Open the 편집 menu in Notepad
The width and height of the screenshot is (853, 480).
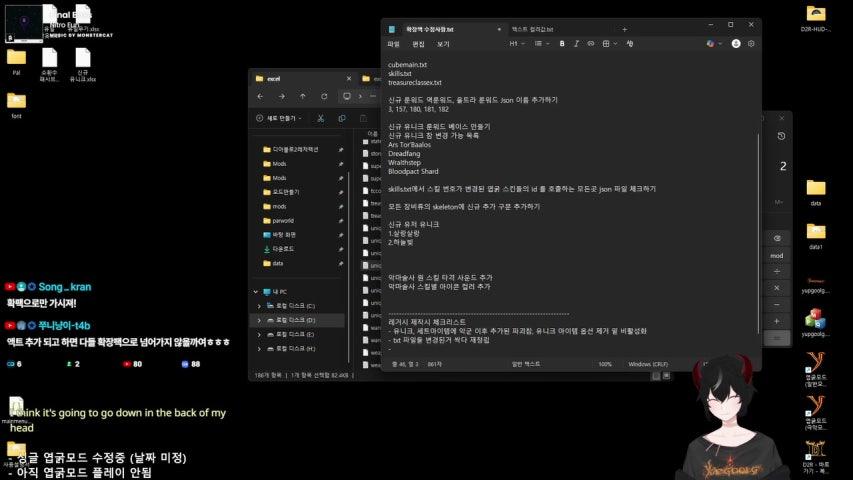point(418,44)
